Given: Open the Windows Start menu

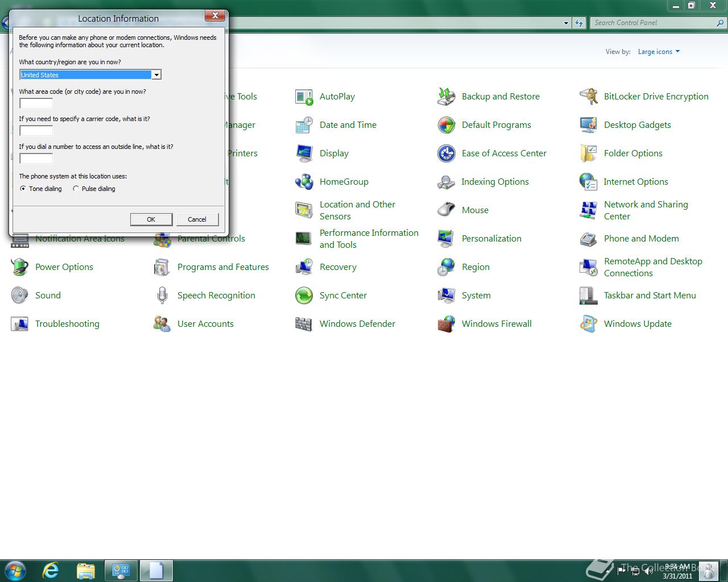Looking at the screenshot, I should (x=15, y=570).
